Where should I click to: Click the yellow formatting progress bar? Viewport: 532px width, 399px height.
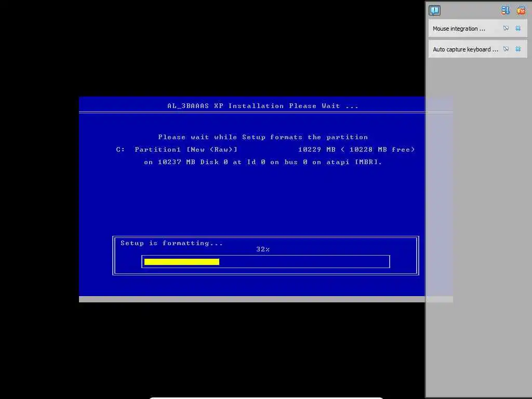(x=181, y=262)
